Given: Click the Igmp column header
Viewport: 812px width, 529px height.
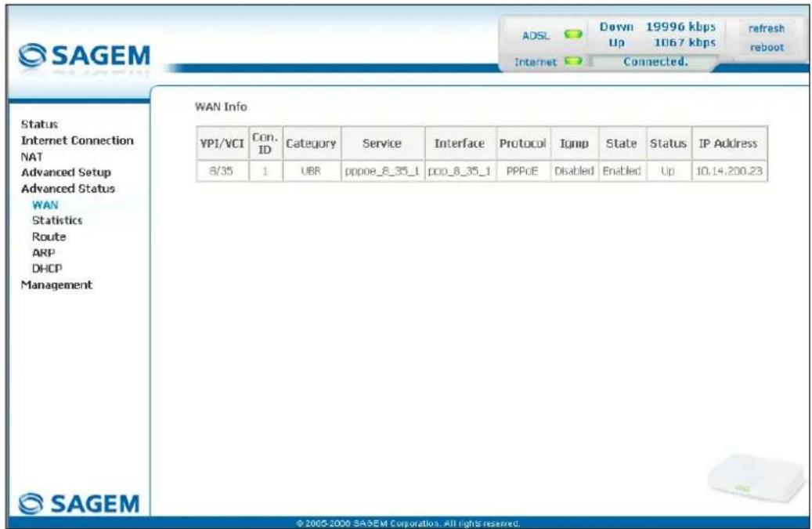Looking at the screenshot, I should tap(574, 143).
